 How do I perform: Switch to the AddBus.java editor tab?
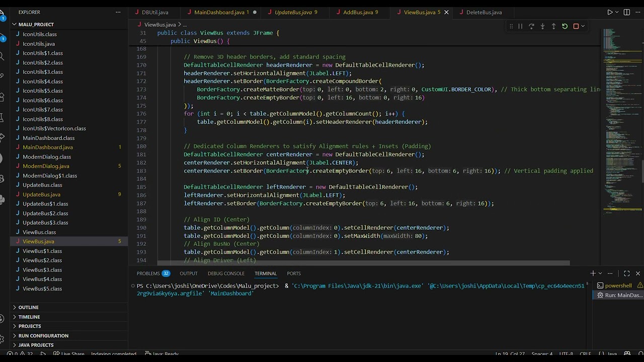pos(358,12)
